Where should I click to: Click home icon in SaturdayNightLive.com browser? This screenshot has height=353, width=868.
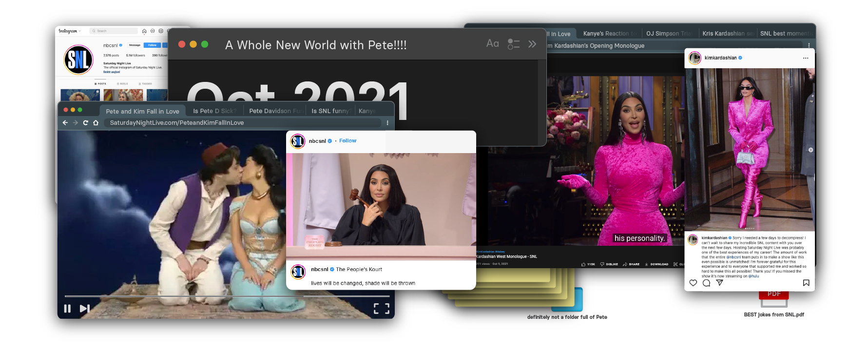96,123
